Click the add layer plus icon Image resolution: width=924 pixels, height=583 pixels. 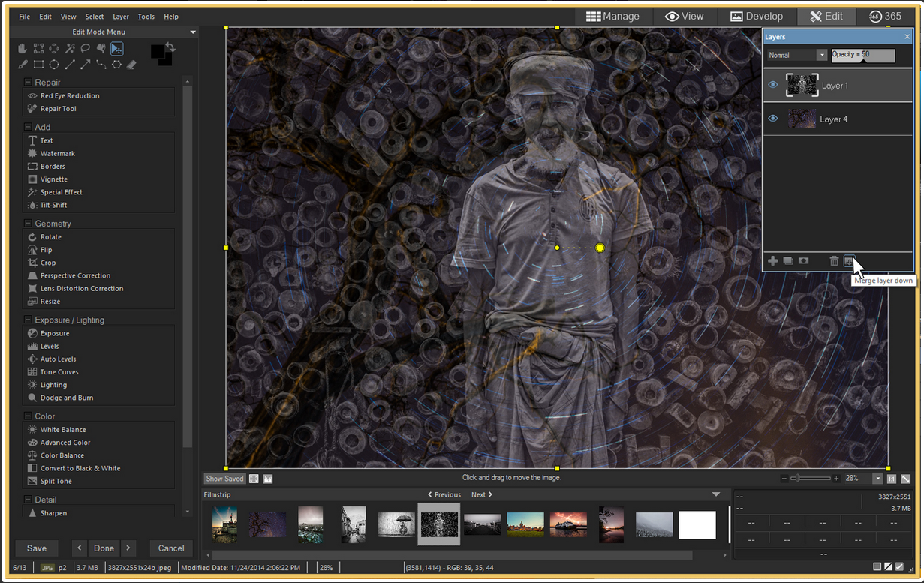(772, 261)
